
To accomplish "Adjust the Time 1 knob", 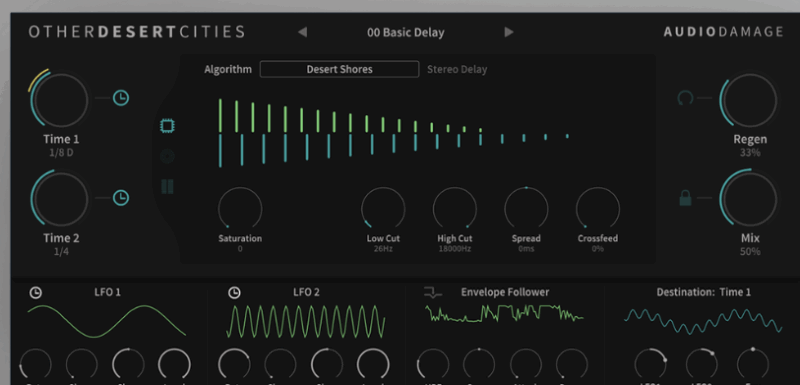I will pyautogui.click(x=61, y=100).
